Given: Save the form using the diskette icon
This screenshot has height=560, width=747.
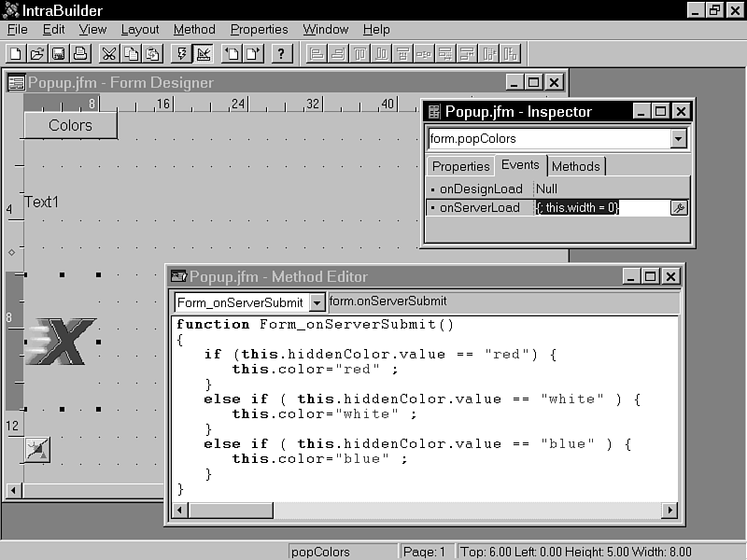Looking at the screenshot, I should click(58, 53).
